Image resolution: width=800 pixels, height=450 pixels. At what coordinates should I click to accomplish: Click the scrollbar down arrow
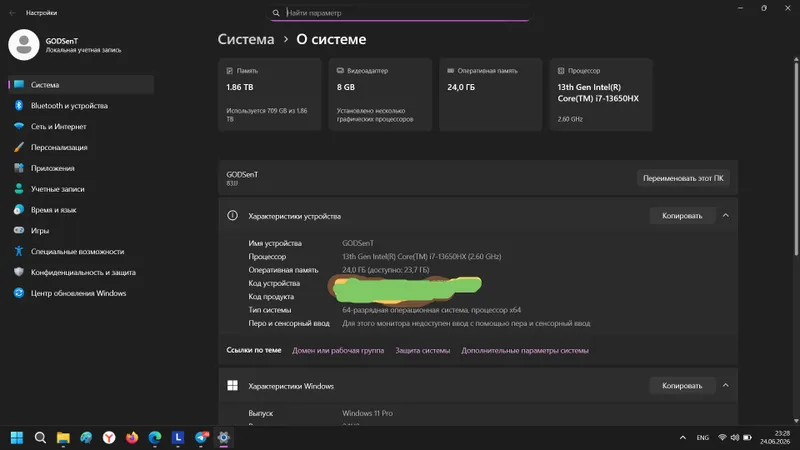pos(796,421)
